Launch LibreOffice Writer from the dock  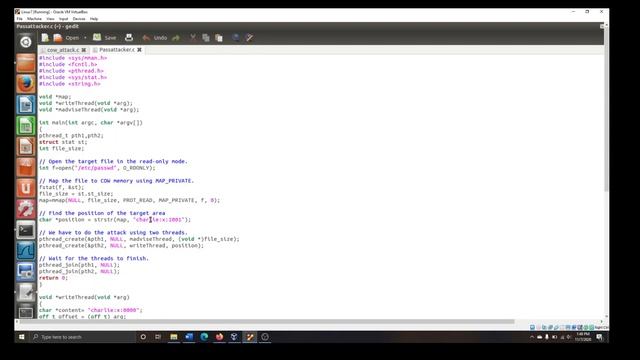[x=26, y=105]
